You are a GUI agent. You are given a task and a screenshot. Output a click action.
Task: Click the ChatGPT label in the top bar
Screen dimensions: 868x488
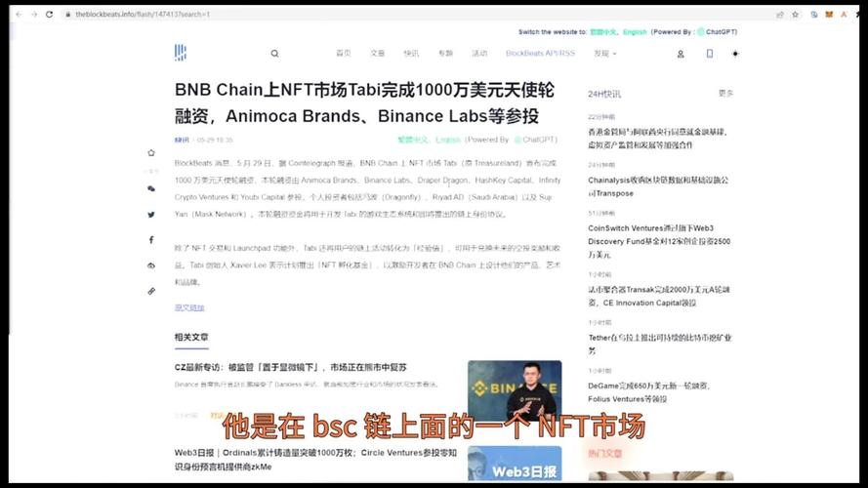722,32
